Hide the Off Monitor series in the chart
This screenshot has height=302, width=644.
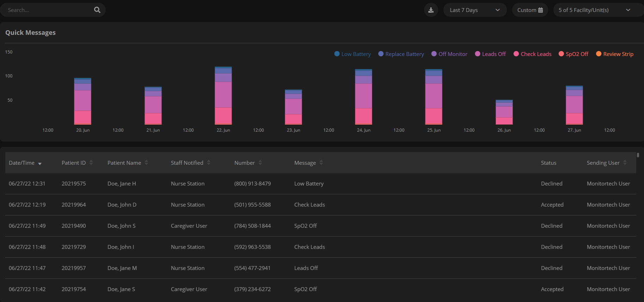[x=449, y=54]
